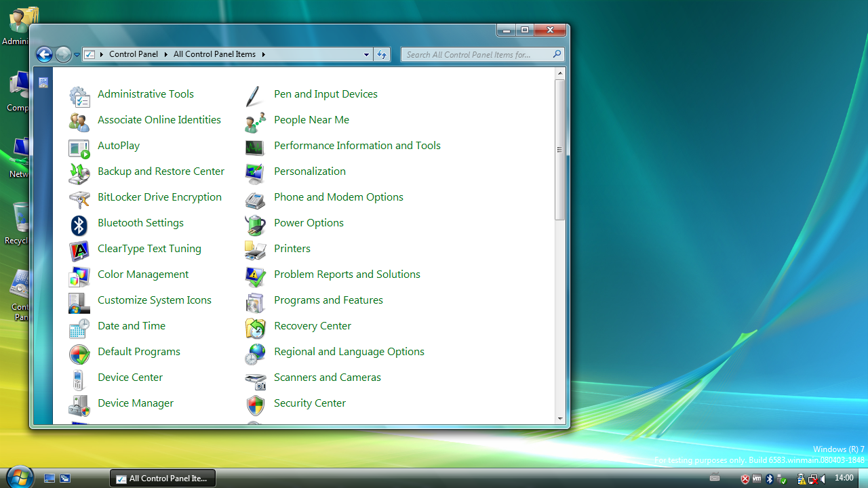Open the Administrative Tools gear icon
Viewport: 868px width, 488px height.
coord(79,97)
